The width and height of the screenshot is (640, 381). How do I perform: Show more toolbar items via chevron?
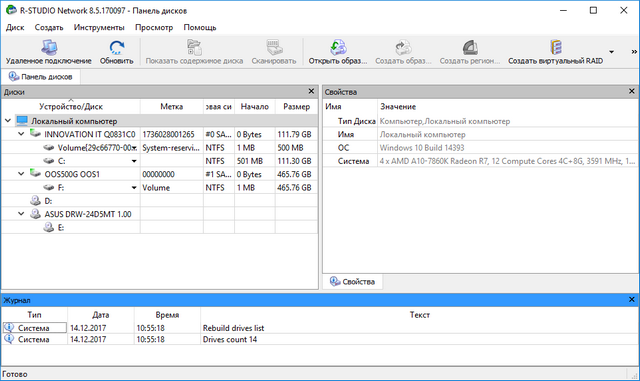coord(634,52)
